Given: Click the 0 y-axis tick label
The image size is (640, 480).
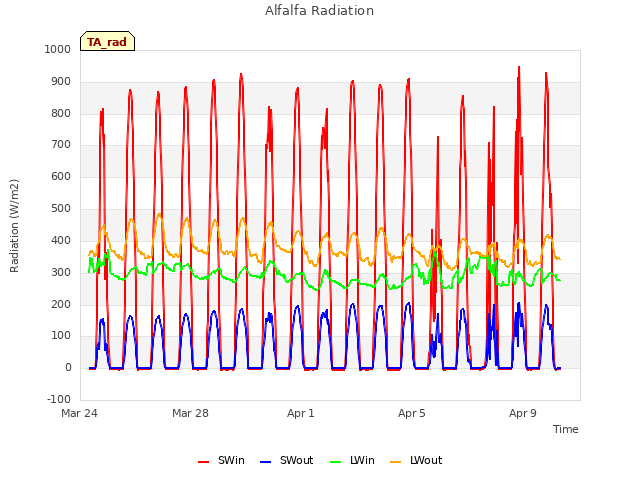Looking at the screenshot, I should [68, 368].
